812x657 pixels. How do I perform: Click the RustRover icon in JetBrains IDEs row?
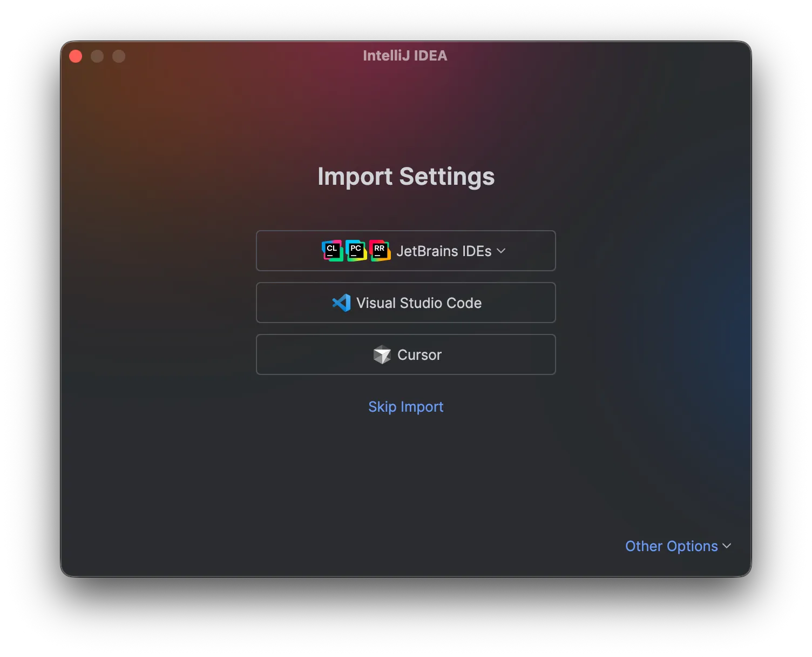coord(380,250)
